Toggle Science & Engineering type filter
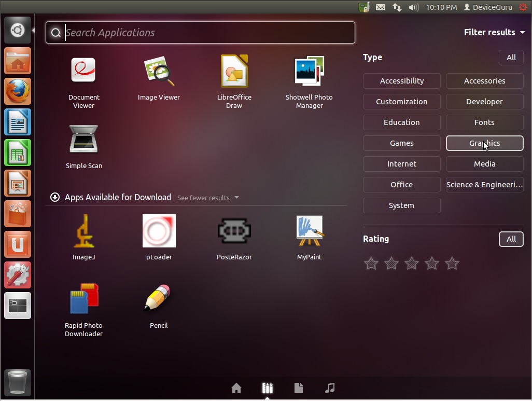 point(484,184)
